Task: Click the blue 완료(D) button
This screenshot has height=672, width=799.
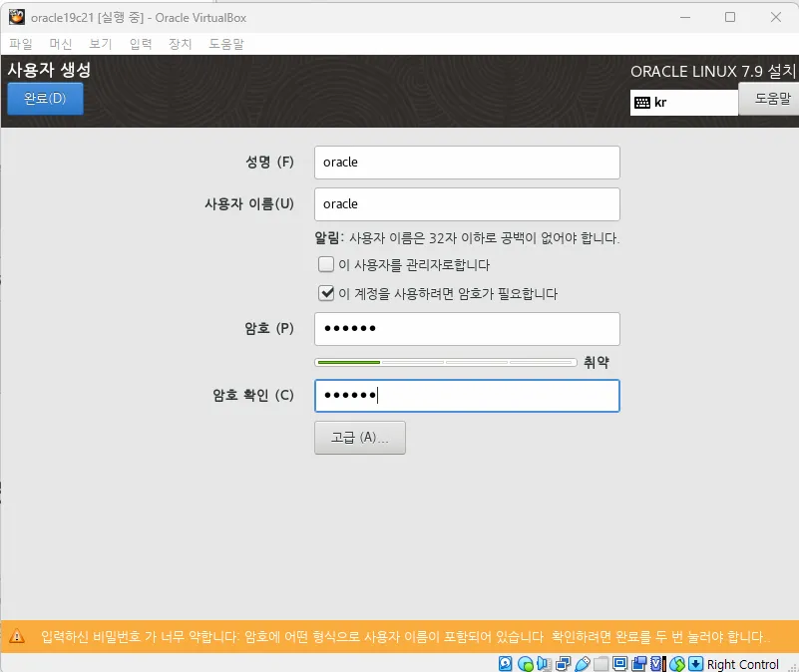Action: pyautogui.click(x=45, y=99)
